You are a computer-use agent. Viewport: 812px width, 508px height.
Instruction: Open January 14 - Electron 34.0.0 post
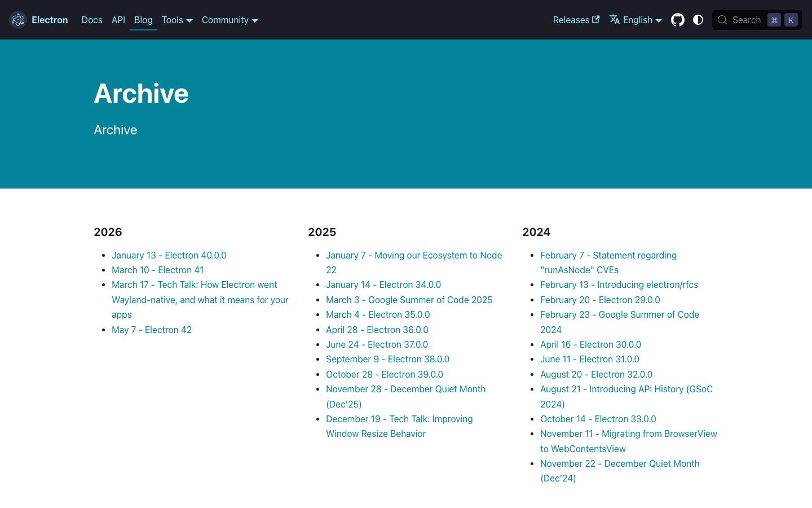tap(383, 284)
